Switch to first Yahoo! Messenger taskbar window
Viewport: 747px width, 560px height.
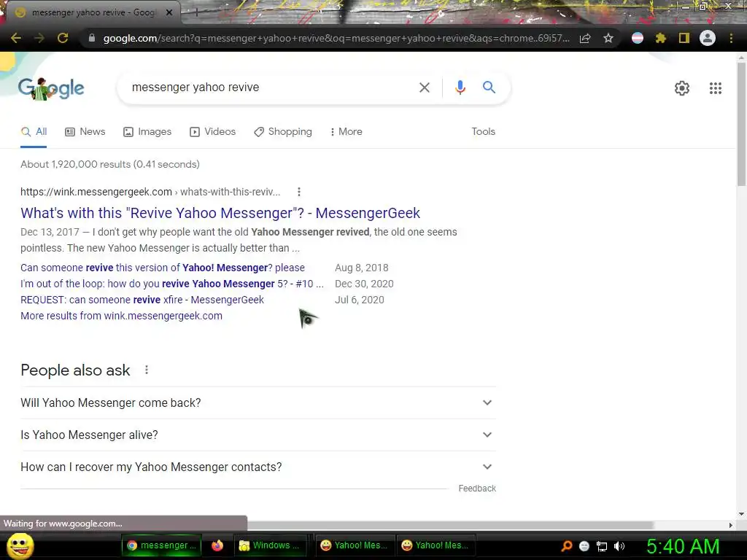(x=354, y=545)
